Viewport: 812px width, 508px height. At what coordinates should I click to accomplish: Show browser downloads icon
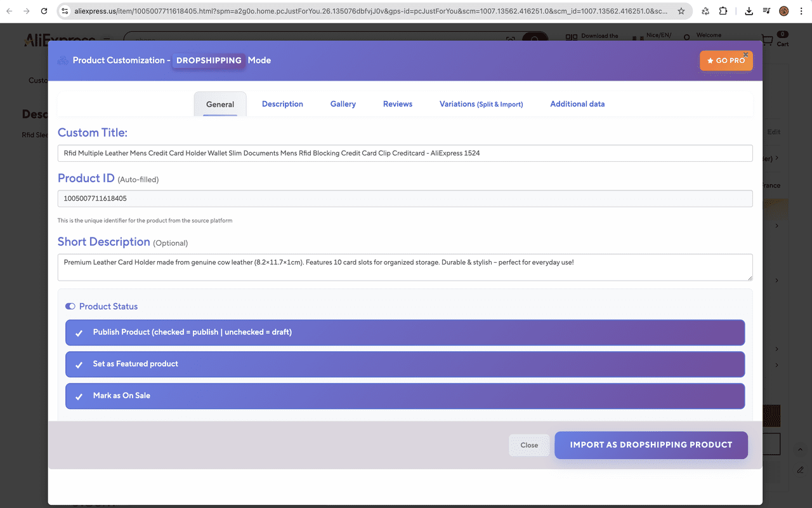coord(749,11)
